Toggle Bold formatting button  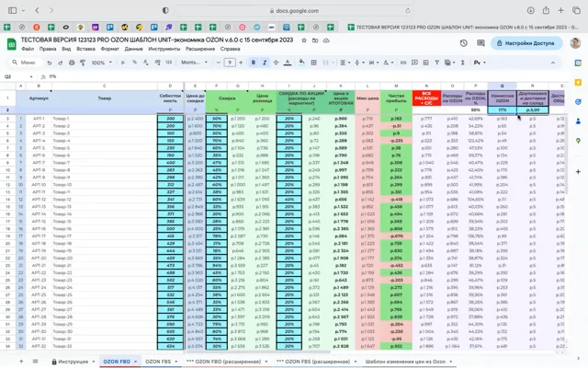254,63
